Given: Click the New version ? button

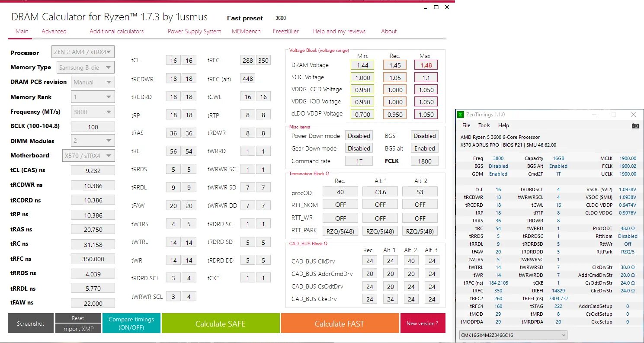Looking at the screenshot, I should click(x=423, y=324).
